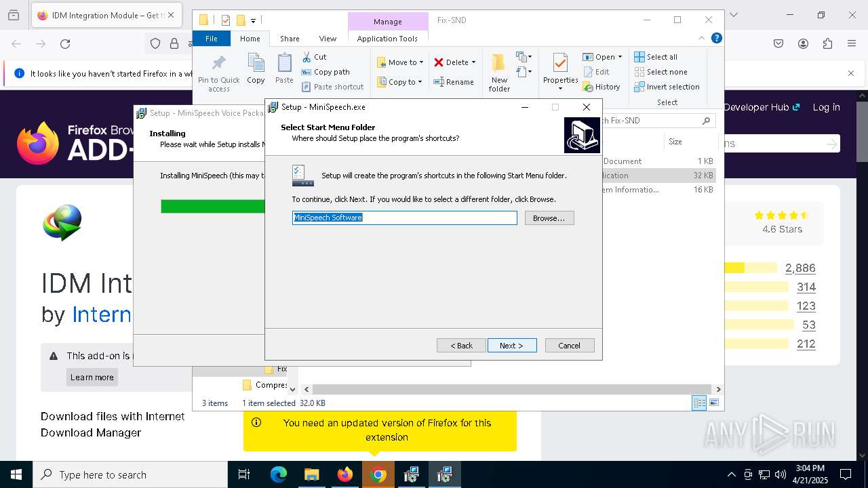Open Application Tools tab

[387, 39]
